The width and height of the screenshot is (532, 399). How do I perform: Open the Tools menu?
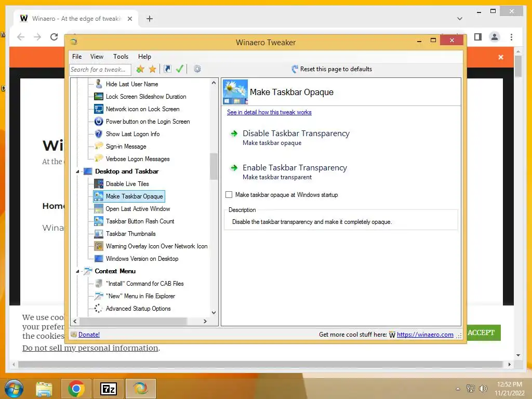[121, 57]
